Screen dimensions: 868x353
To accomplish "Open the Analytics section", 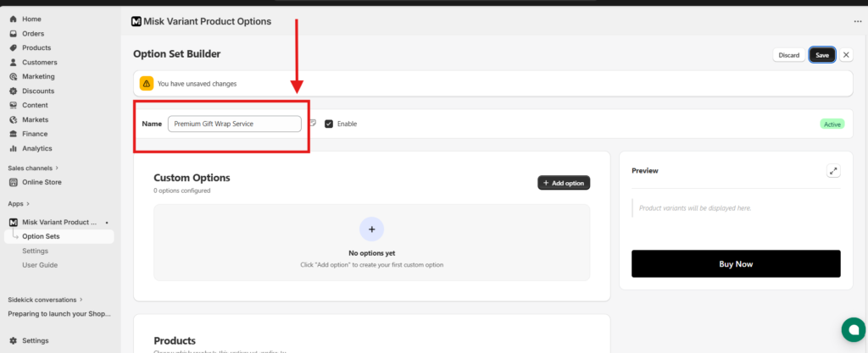I will [x=37, y=148].
